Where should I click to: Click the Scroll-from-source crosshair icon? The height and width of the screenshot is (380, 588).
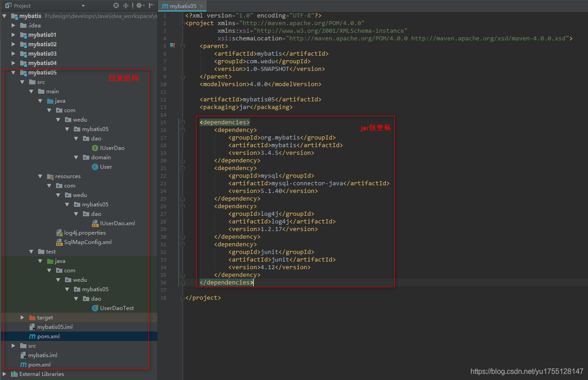(116, 6)
